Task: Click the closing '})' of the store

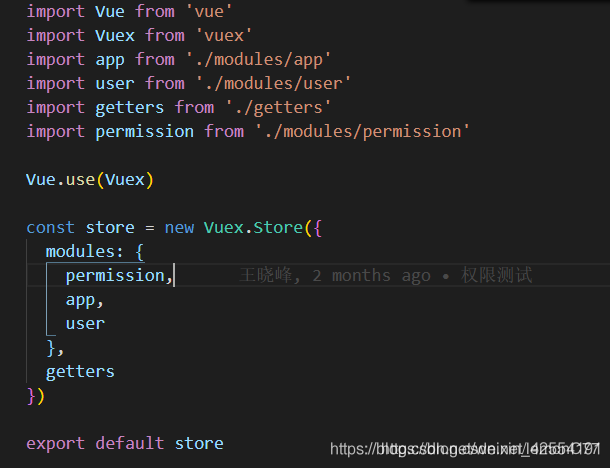Action: [x=36, y=395]
